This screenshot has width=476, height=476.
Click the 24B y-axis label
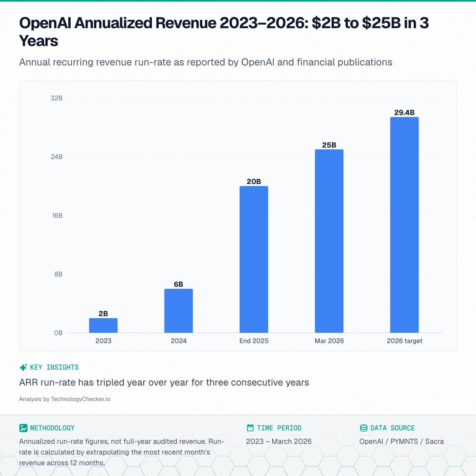[x=56, y=157]
